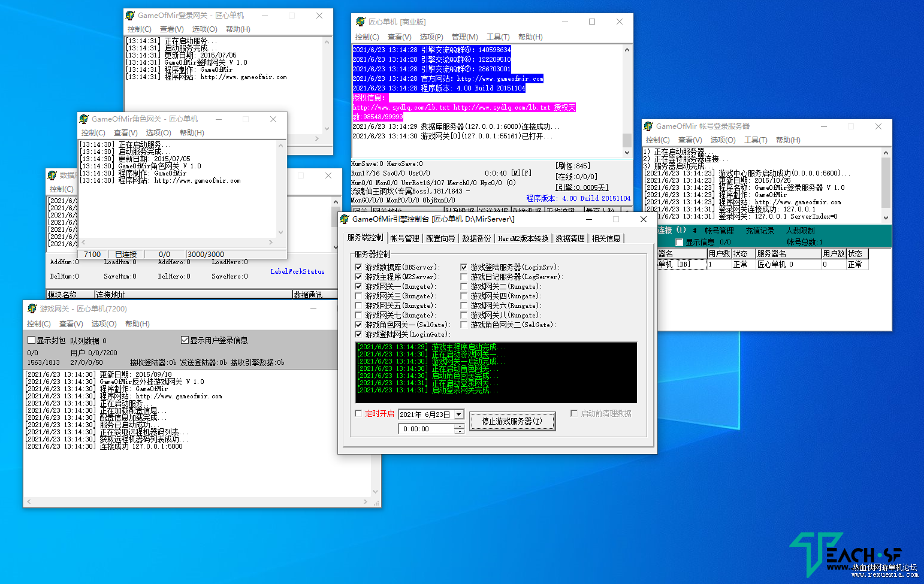Enable 游戏日记服务器(LogServer) checkbox
This screenshot has width=924, height=584.
click(464, 277)
